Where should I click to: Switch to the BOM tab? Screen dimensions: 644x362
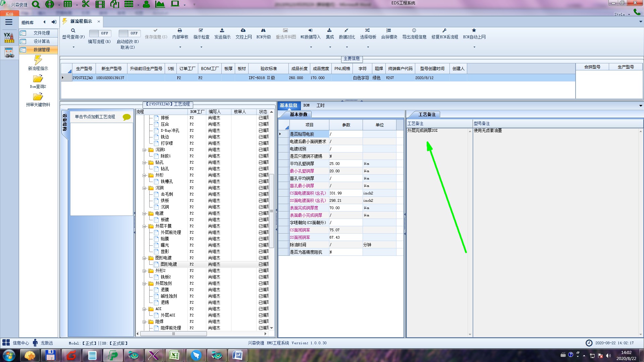(306, 105)
